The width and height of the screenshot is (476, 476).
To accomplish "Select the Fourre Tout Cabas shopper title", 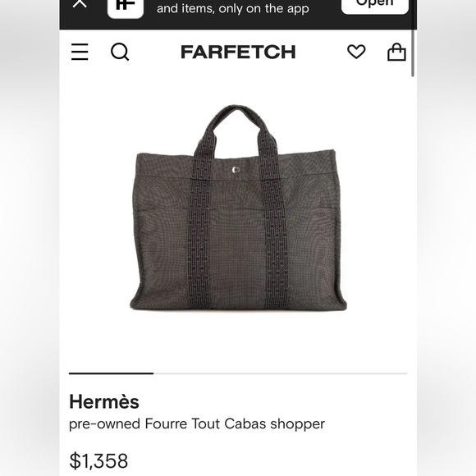I will (197, 423).
